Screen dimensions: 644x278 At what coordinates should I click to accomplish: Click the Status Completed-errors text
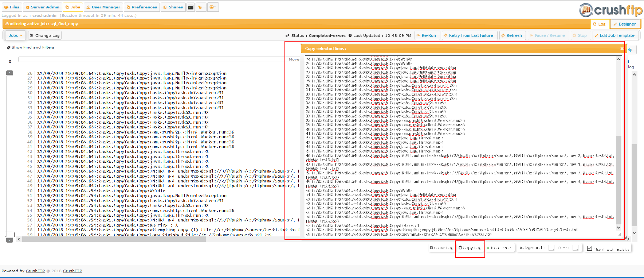pos(318,35)
